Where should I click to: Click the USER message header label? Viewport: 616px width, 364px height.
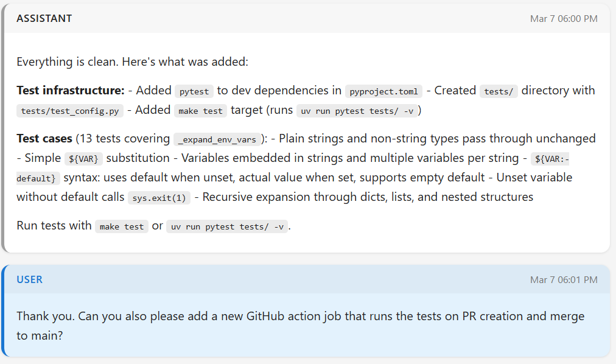pos(29,279)
